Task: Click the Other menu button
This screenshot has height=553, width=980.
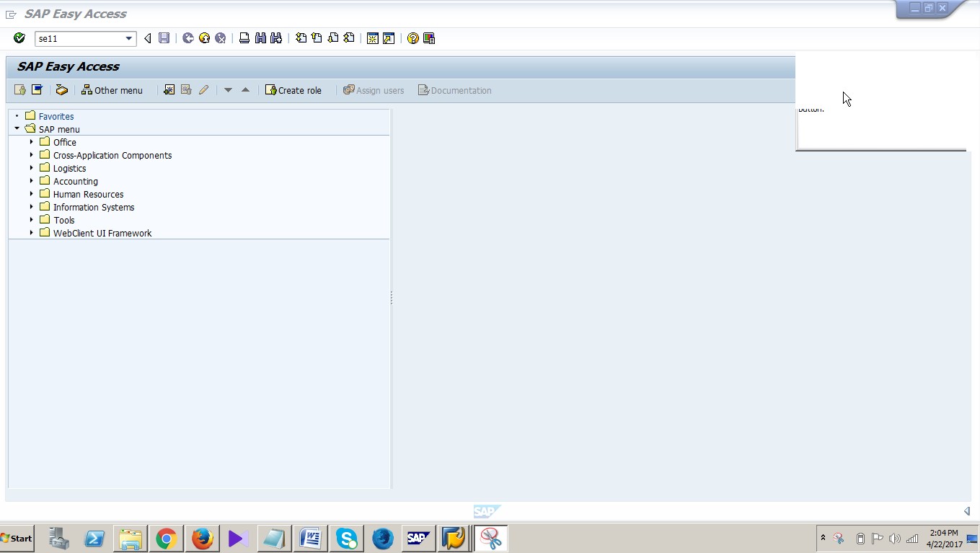Action: pyautogui.click(x=112, y=89)
